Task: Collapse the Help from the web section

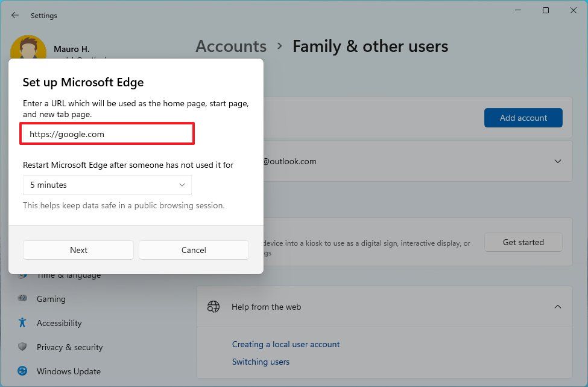Action: coord(557,307)
